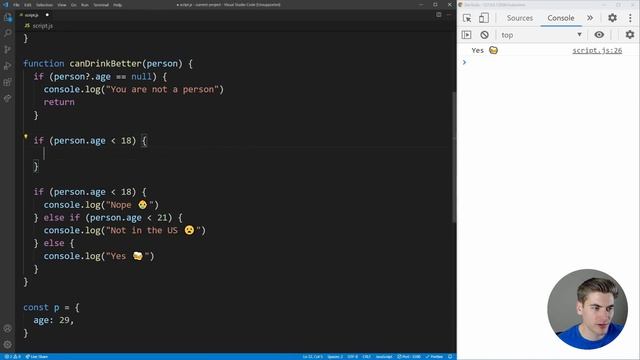The width and height of the screenshot is (640, 360).
Task: Click the notifications bell in status bar
Action: (450, 357)
